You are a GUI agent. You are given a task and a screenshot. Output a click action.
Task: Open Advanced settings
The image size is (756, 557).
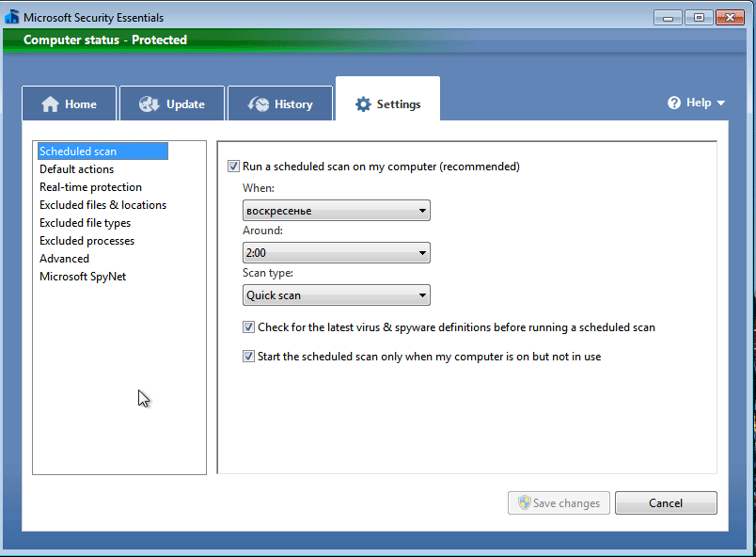click(x=64, y=259)
